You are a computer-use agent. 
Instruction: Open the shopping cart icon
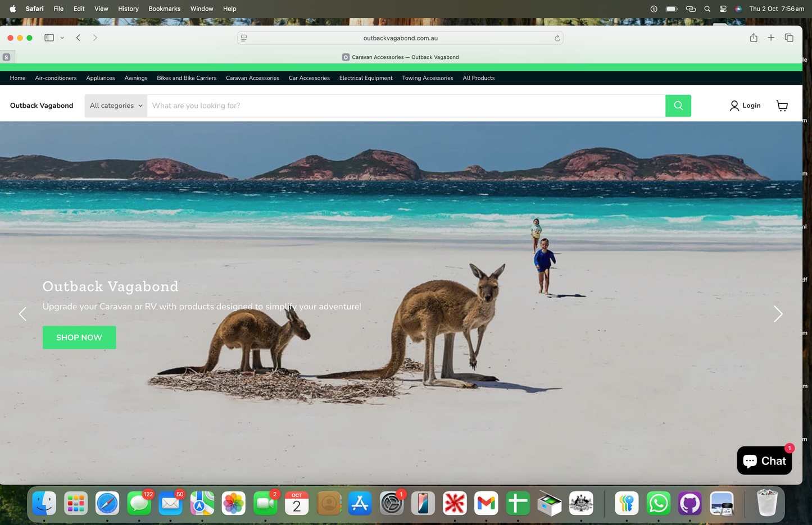click(x=782, y=106)
